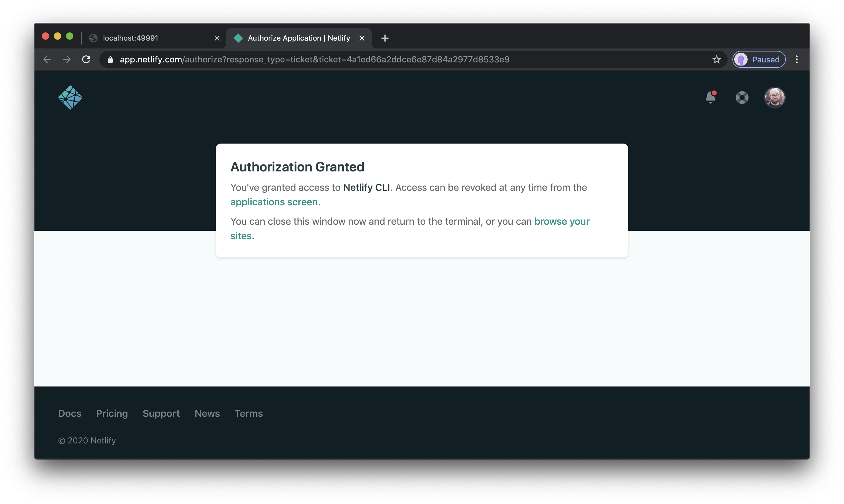Click the notification bell icon
This screenshot has width=844, height=504.
(711, 97)
